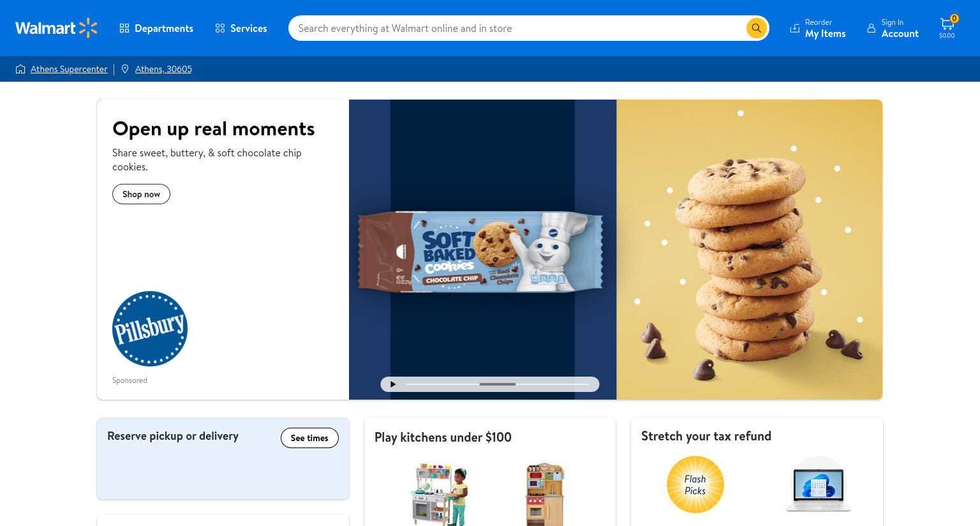The width and height of the screenshot is (980, 526).
Task: Click the Reorder My Items icon
Action: pos(795,28)
